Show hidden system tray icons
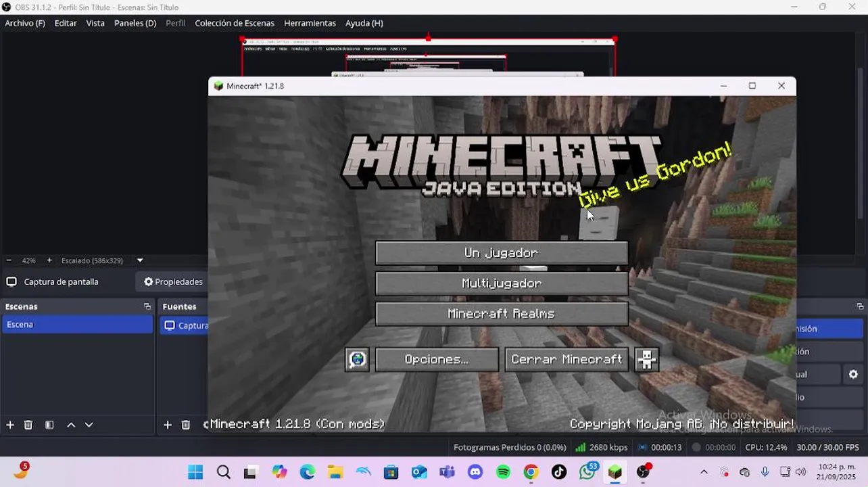 coord(704,472)
